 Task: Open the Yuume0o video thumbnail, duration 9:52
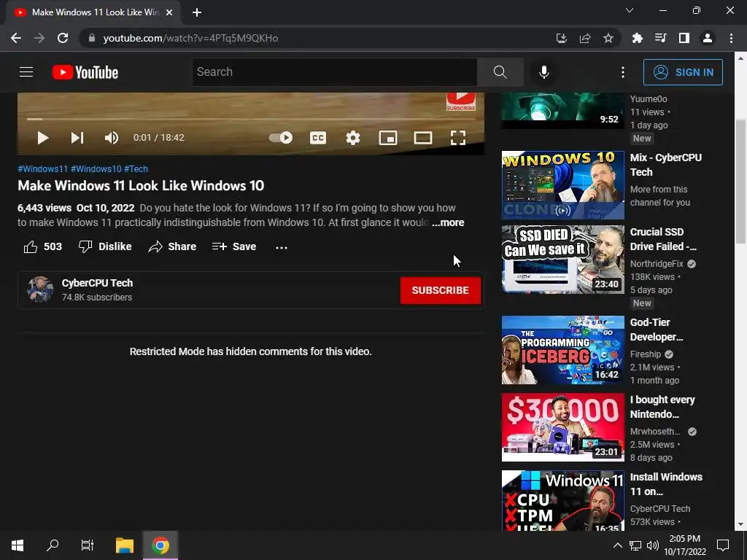562,111
